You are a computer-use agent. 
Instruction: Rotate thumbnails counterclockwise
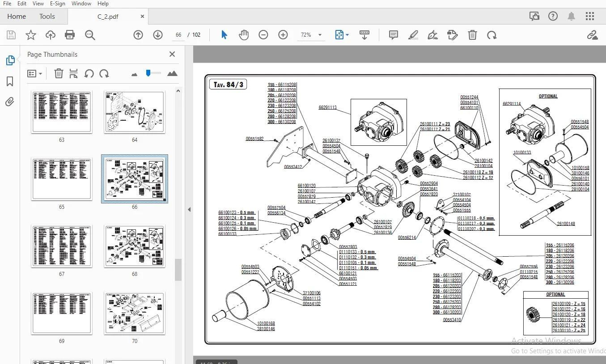89,73
